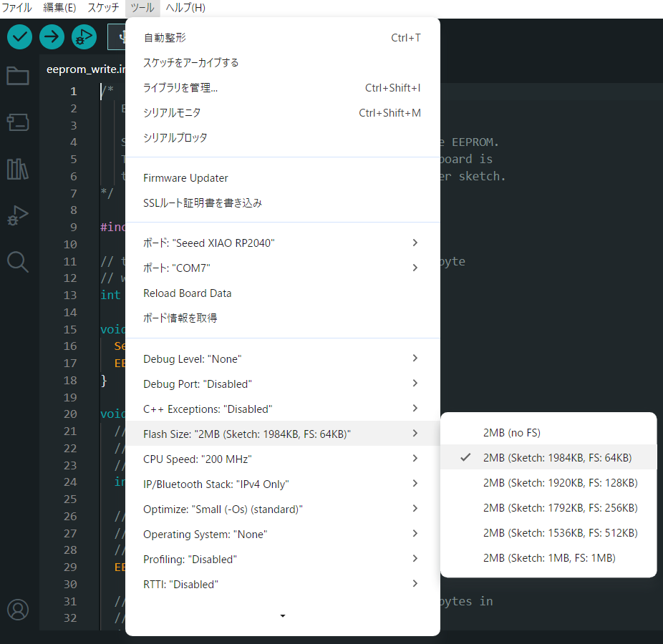The width and height of the screenshot is (663, 644).
Task: Choose 2MB Sketch 1920KB, FS 128KB option
Action: tap(560, 483)
